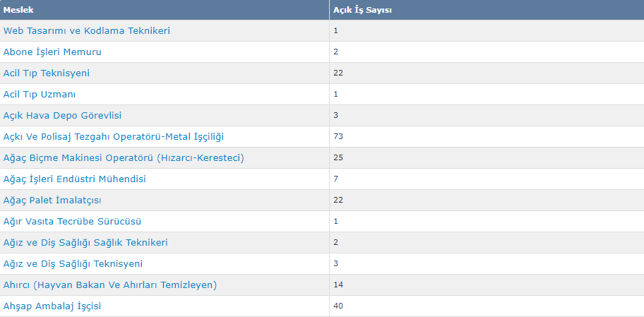
Task: Open Ahşap Ambalaj İşçisi link
Action: click(x=52, y=306)
